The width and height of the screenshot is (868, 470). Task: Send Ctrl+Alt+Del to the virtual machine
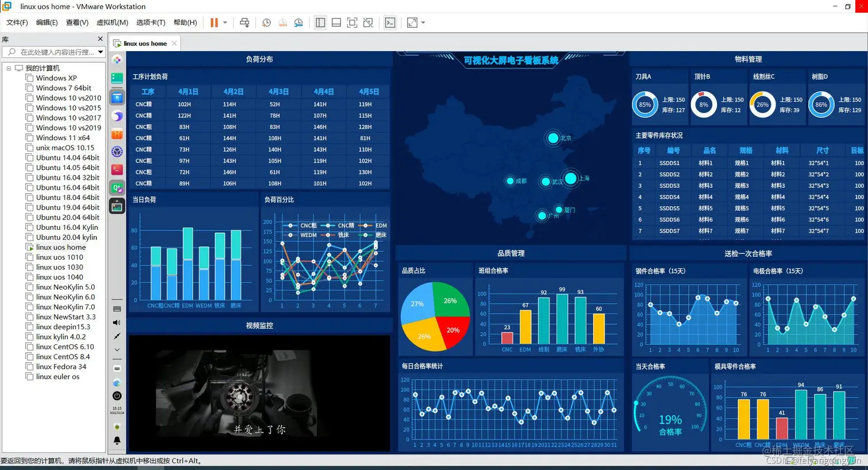245,22
